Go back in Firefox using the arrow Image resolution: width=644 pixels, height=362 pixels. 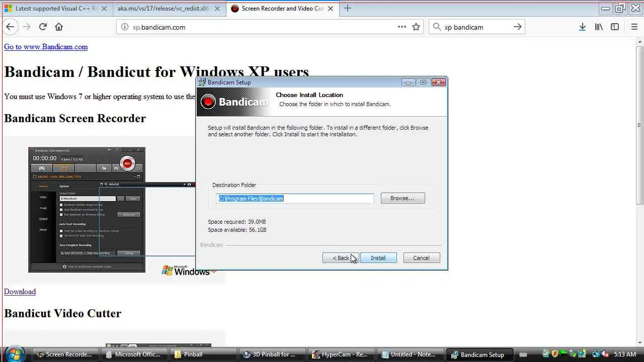[x=10, y=27]
